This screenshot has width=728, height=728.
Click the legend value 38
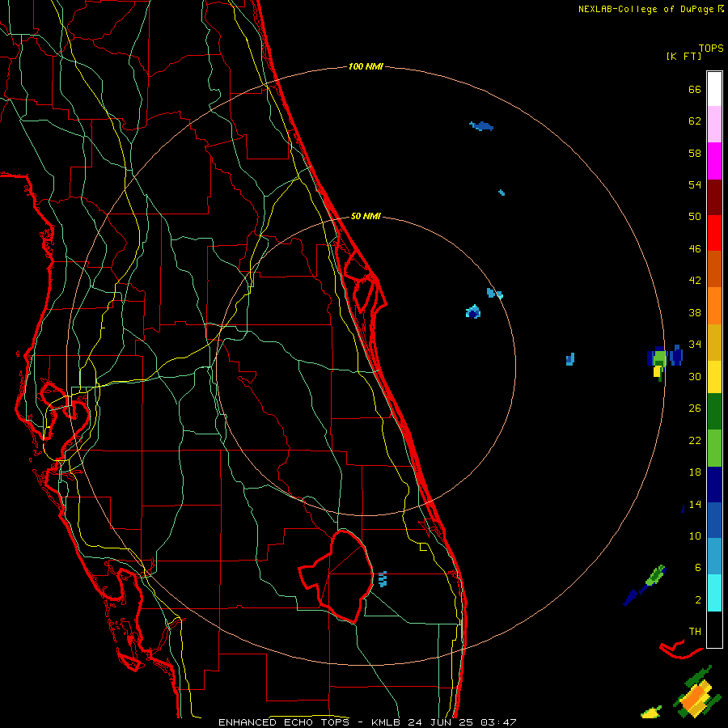pos(695,312)
